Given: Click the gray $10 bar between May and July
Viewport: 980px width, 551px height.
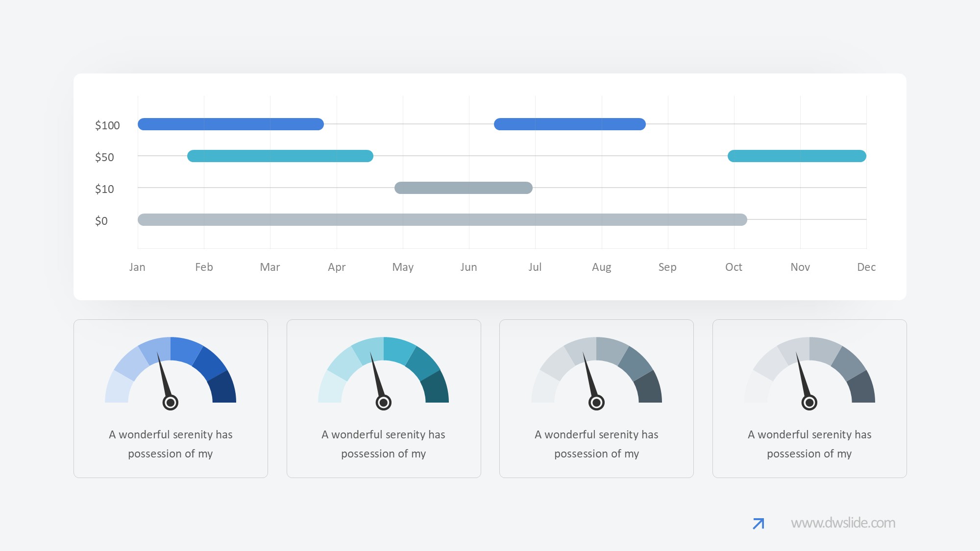Looking at the screenshot, I should pyautogui.click(x=463, y=188).
